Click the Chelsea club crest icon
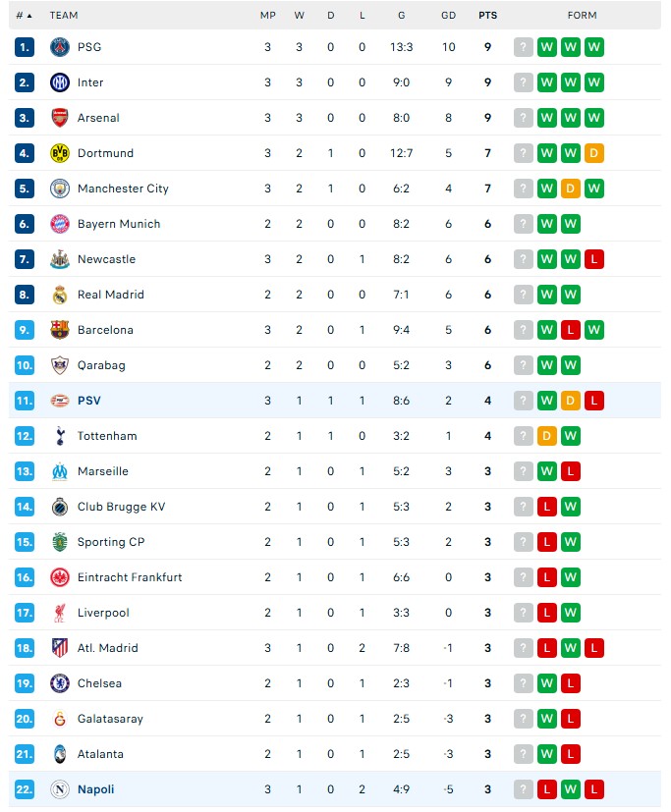671x812 pixels. (60, 683)
